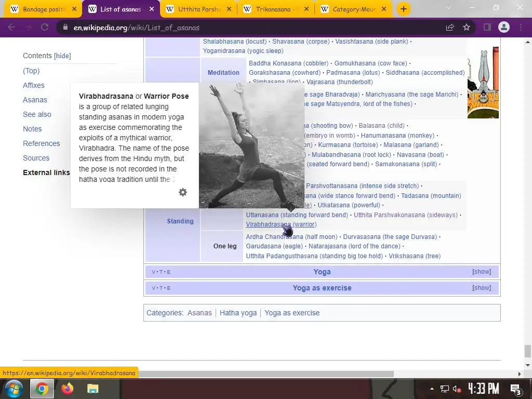Close the Bondage positions tab
532x399 pixels.
point(74,9)
